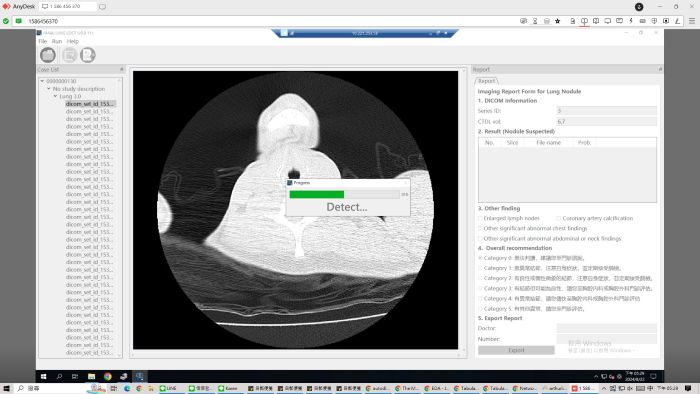Screen dimensions: 700x394
Task: Click the greyed-out detect toolbar icon
Action: [x=69, y=55]
